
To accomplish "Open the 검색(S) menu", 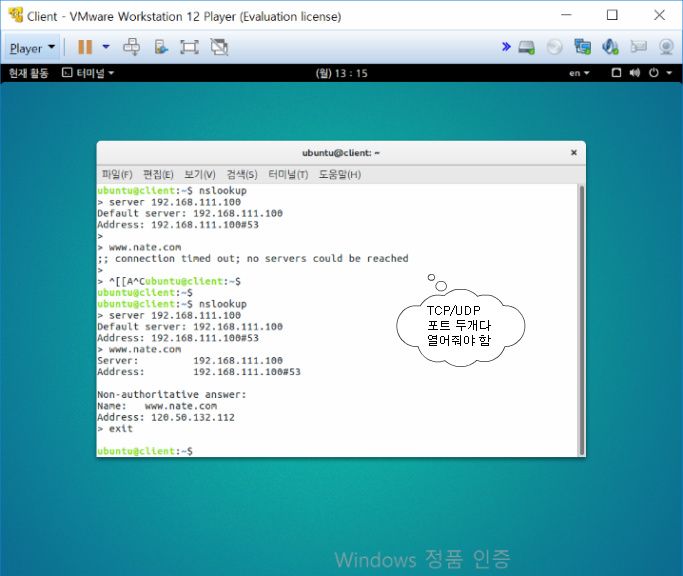I will click(x=242, y=174).
